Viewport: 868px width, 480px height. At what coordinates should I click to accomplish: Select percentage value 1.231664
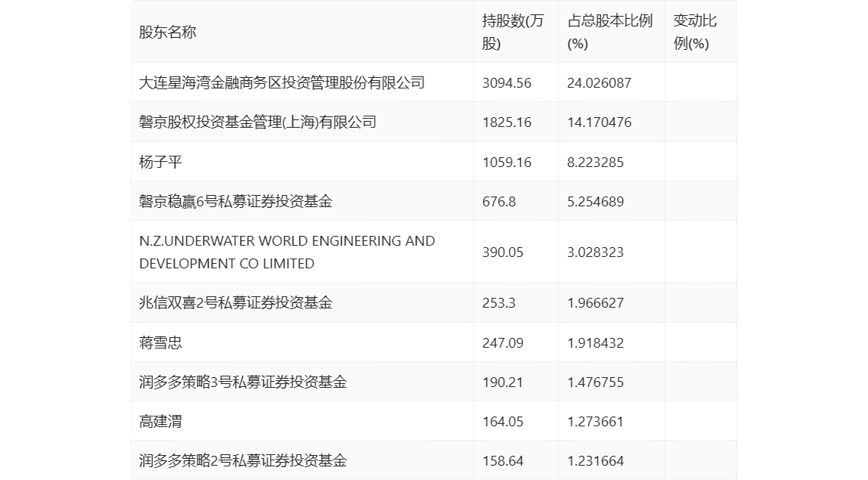point(595,460)
